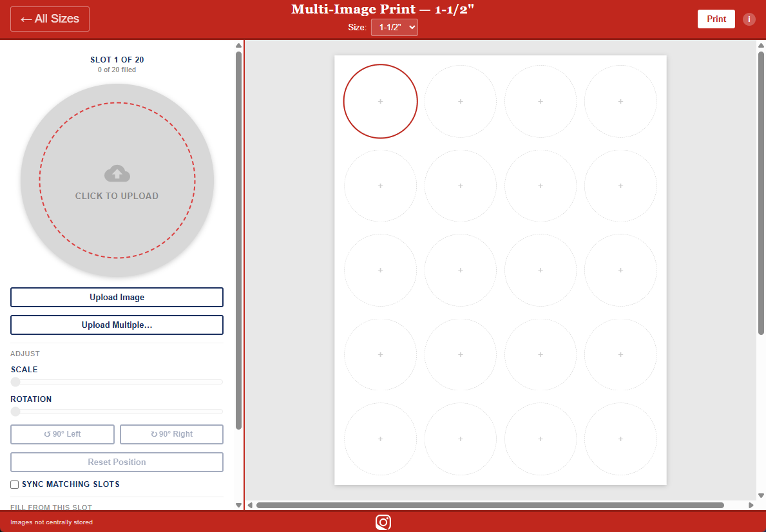766x532 pixels.
Task: Select the first slot in third row
Action: 381,270
